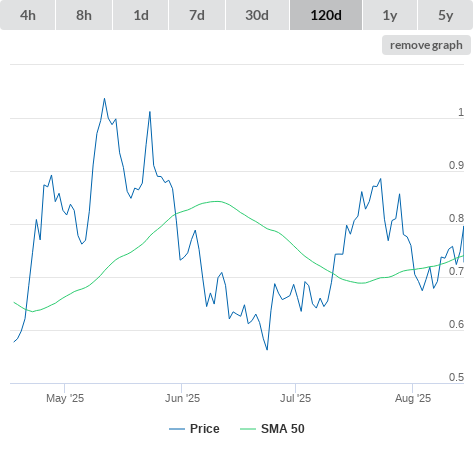Screen dimensions: 474x455
Task: Choose the 1d time range tab
Action: pos(141,15)
